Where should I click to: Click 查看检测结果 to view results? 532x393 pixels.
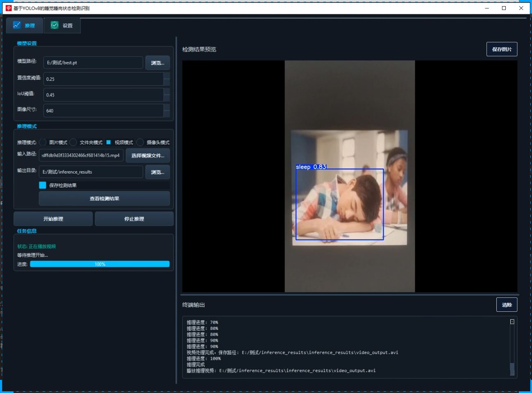tap(104, 199)
